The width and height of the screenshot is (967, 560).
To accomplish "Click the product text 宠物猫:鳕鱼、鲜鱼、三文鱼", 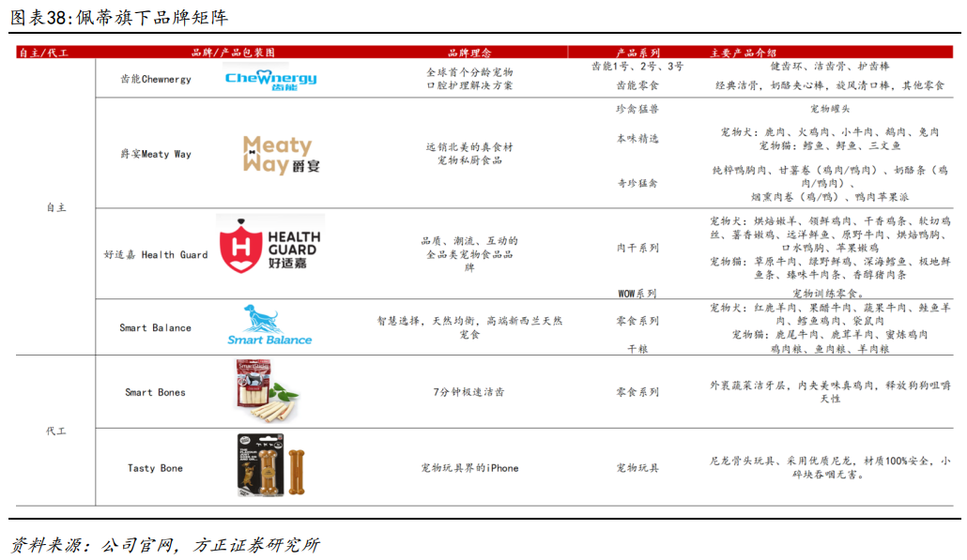I will coord(830,146).
